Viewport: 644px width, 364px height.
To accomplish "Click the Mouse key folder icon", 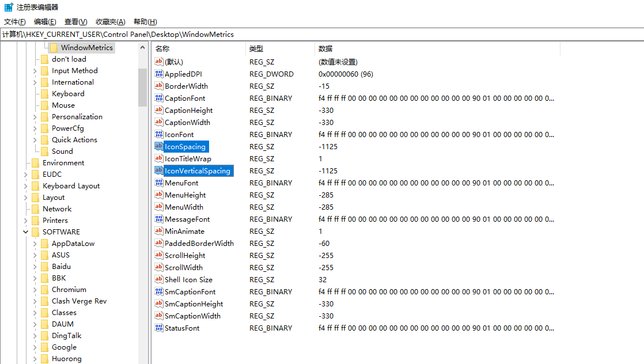I will click(x=45, y=105).
